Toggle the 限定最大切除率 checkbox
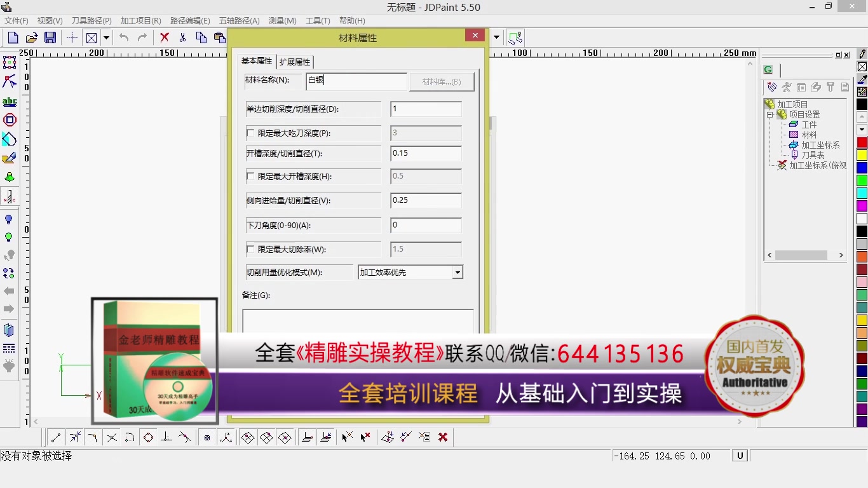The image size is (868, 488). [x=251, y=248]
